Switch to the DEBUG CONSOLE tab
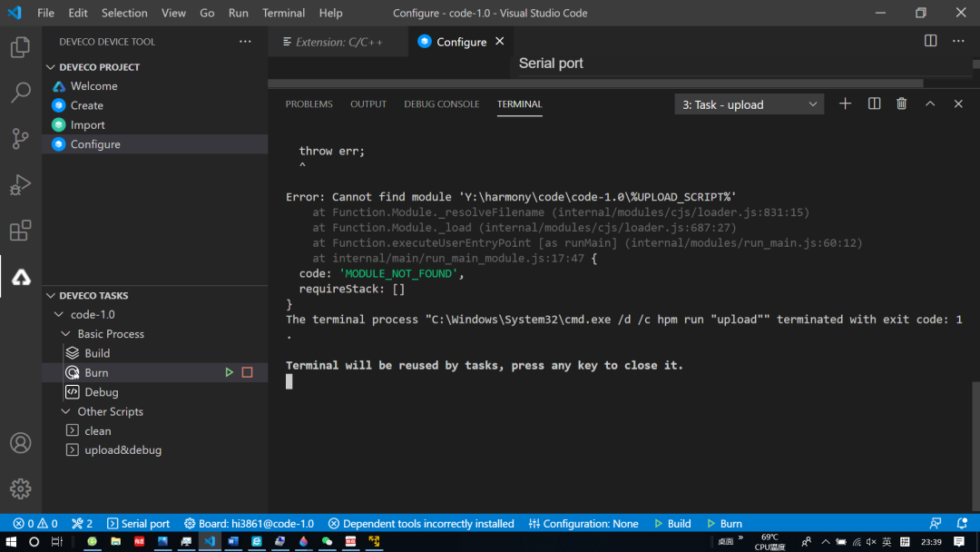 click(441, 103)
